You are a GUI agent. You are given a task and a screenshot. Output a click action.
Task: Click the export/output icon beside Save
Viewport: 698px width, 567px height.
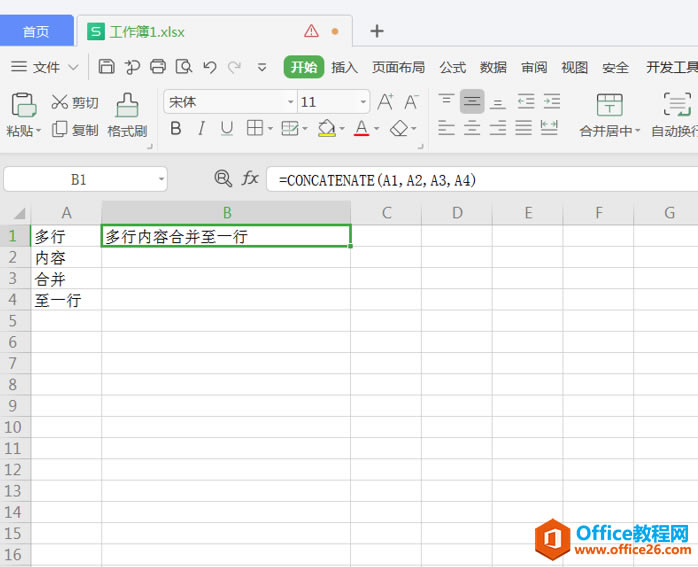pyautogui.click(x=132, y=67)
